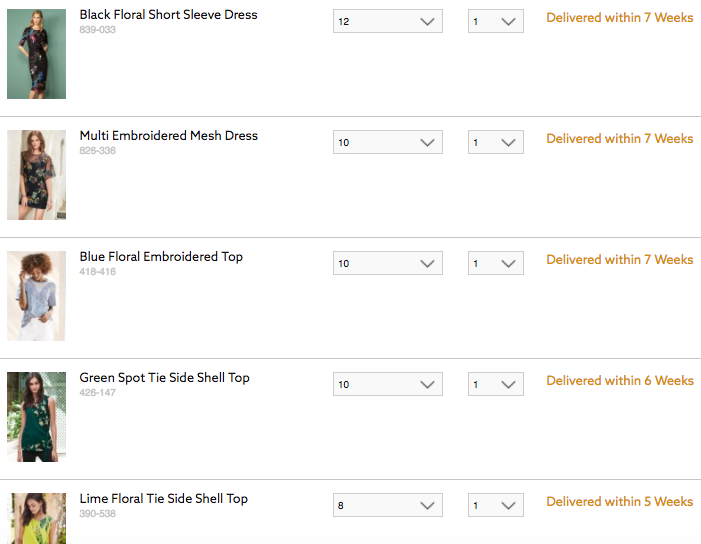Select size for Lime Floral Tie Side Top
Screen dimensions: 701x544
(x=387, y=505)
